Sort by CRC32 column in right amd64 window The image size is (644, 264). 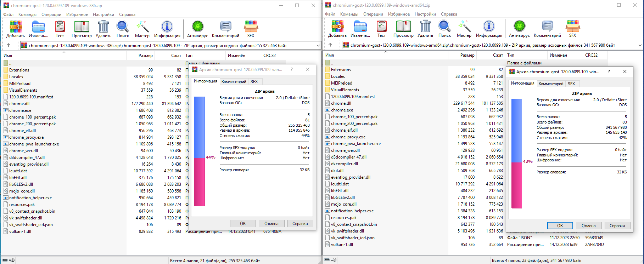coord(595,55)
